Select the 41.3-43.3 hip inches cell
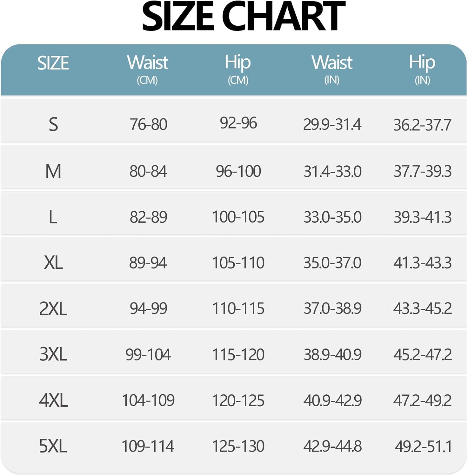The width and height of the screenshot is (468, 476). click(423, 263)
